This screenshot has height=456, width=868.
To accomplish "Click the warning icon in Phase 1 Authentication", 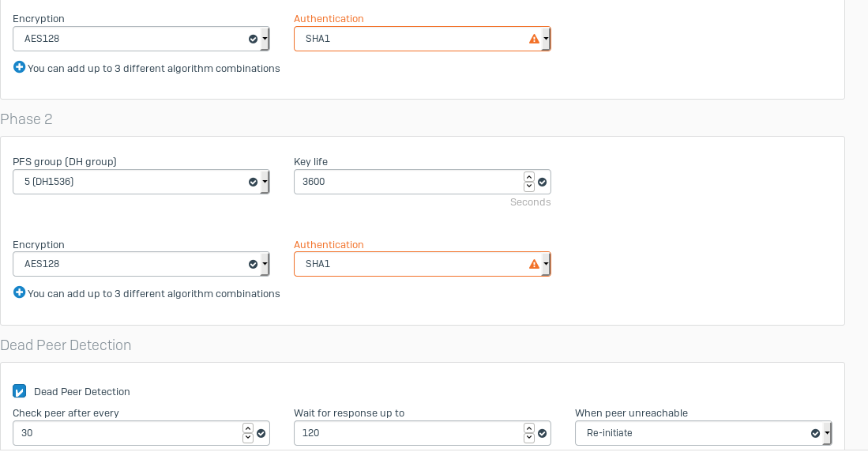I will pyautogui.click(x=534, y=39).
